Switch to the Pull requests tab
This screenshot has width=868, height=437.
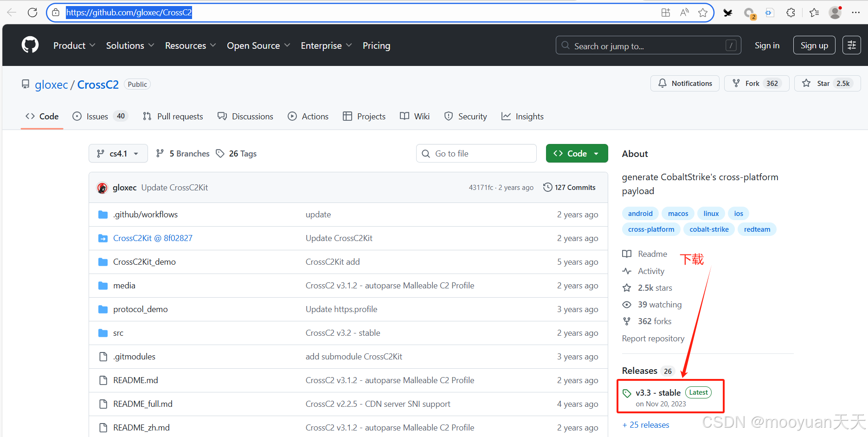point(173,116)
